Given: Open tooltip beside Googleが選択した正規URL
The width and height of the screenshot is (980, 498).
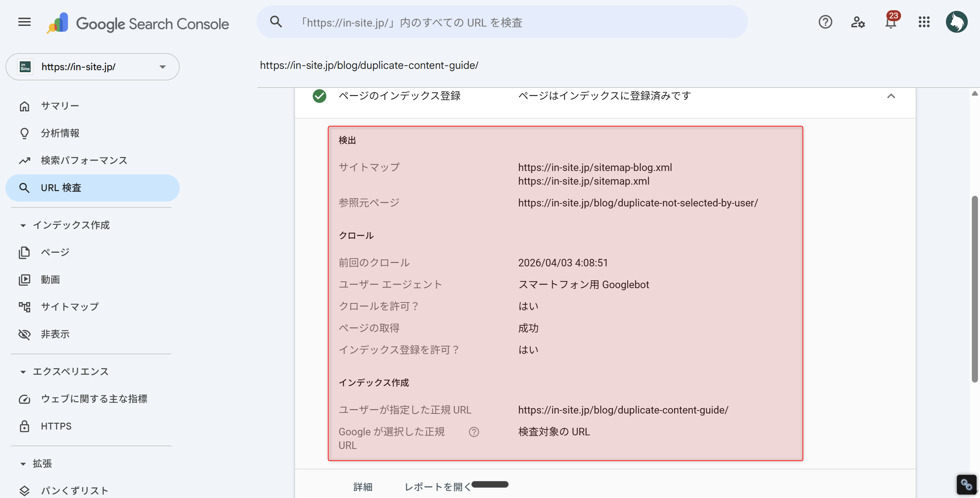Looking at the screenshot, I should point(474,432).
